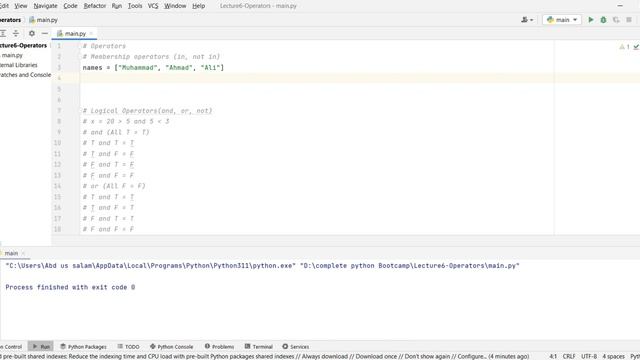The image size is (640, 360).
Task: Open the Python Packages tool window
Action: pyautogui.click(x=83, y=347)
